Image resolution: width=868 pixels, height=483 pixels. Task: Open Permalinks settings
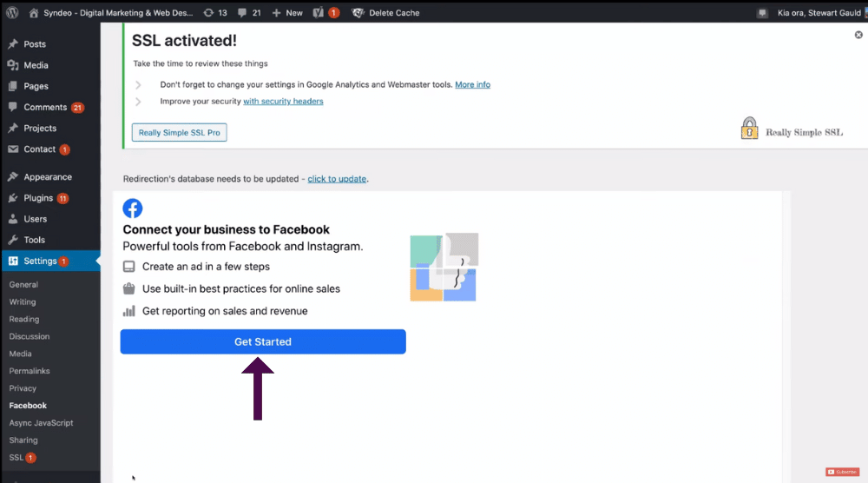[30, 371]
